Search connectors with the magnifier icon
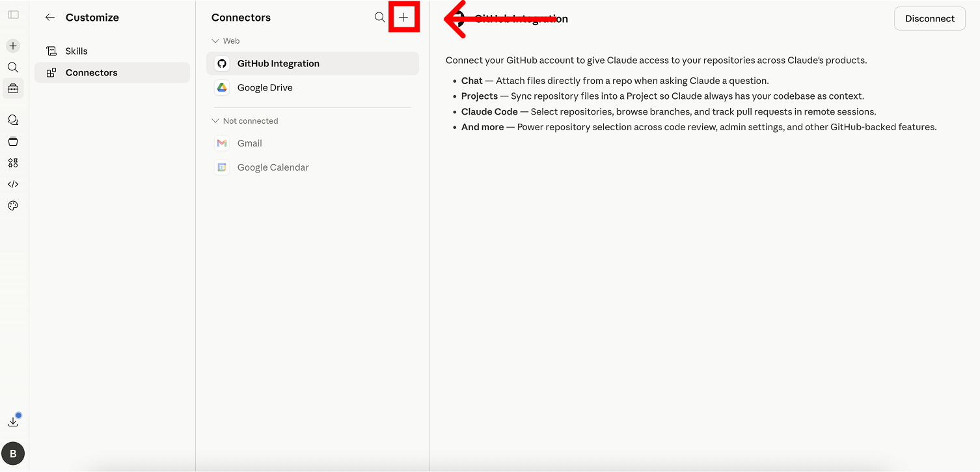980x472 pixels. click(x=380, y=18)
